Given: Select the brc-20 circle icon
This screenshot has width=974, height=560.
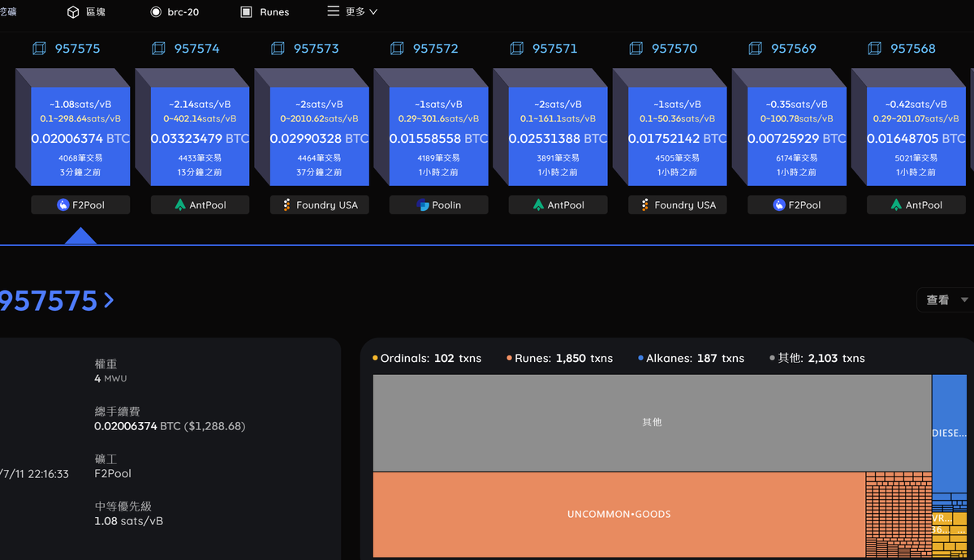Looking at the screenshot, I should pos(156,12).
